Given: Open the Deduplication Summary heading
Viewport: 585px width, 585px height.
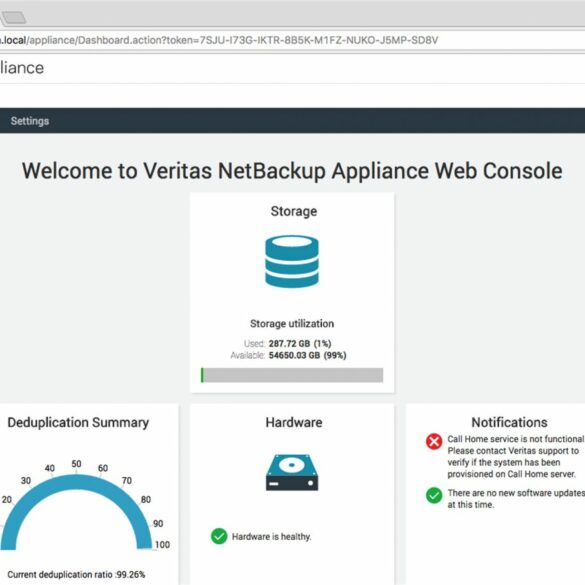Looking at the screenshot, I should pyautogui.click(x=78, y=422).
